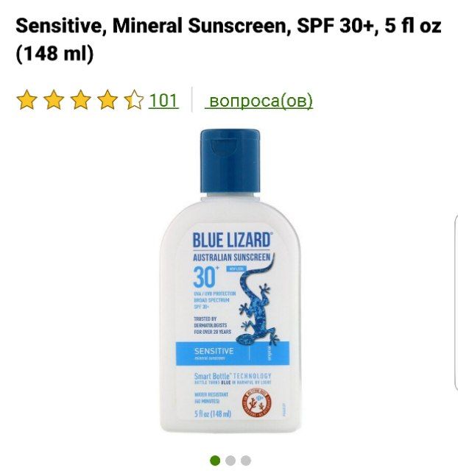Tap the SENSITIVE blue band on label
The image size is (458, 476).
(x=233, y=353)
